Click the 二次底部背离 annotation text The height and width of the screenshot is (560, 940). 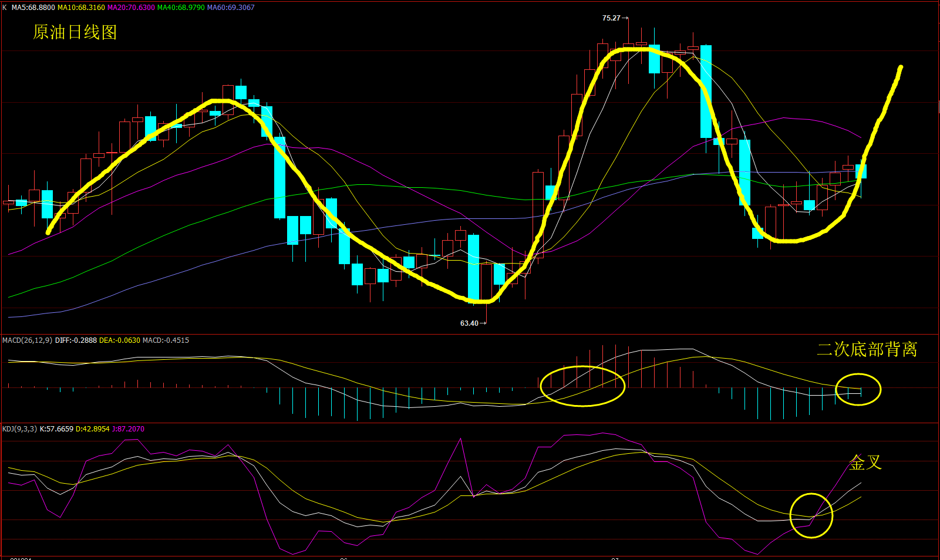[x=867, y=349]
